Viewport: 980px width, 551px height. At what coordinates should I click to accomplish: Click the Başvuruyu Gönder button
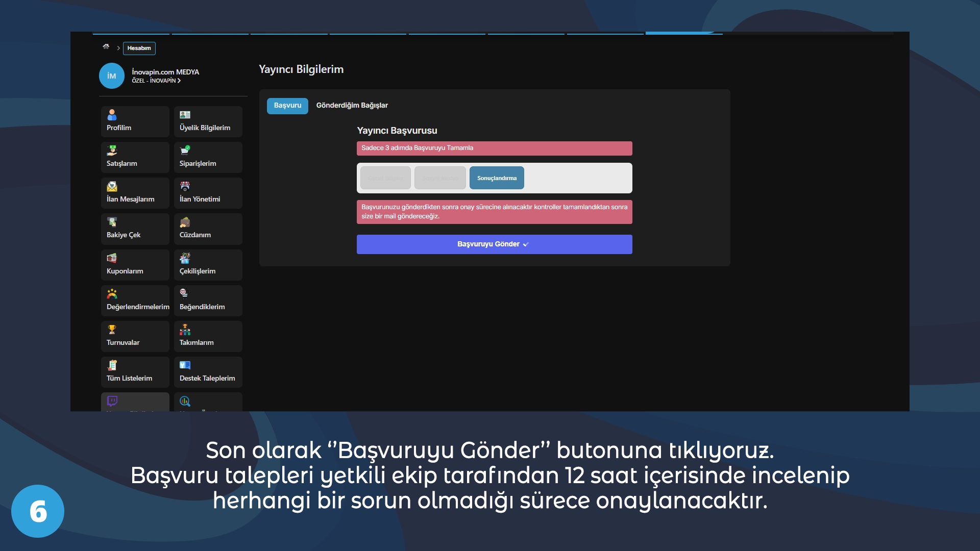(x=494, y=244)
